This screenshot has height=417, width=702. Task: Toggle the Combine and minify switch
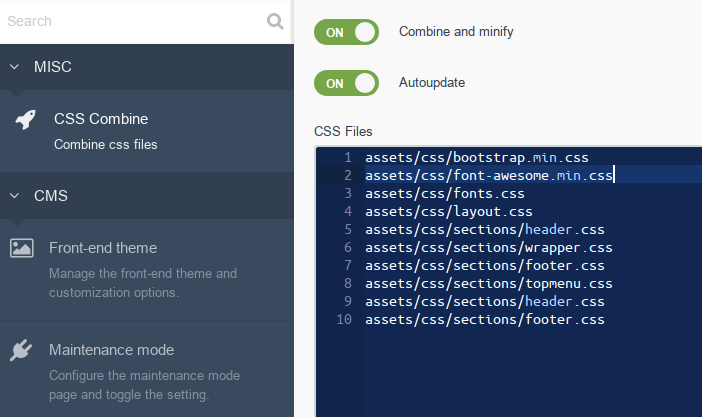tap(347, 32)
